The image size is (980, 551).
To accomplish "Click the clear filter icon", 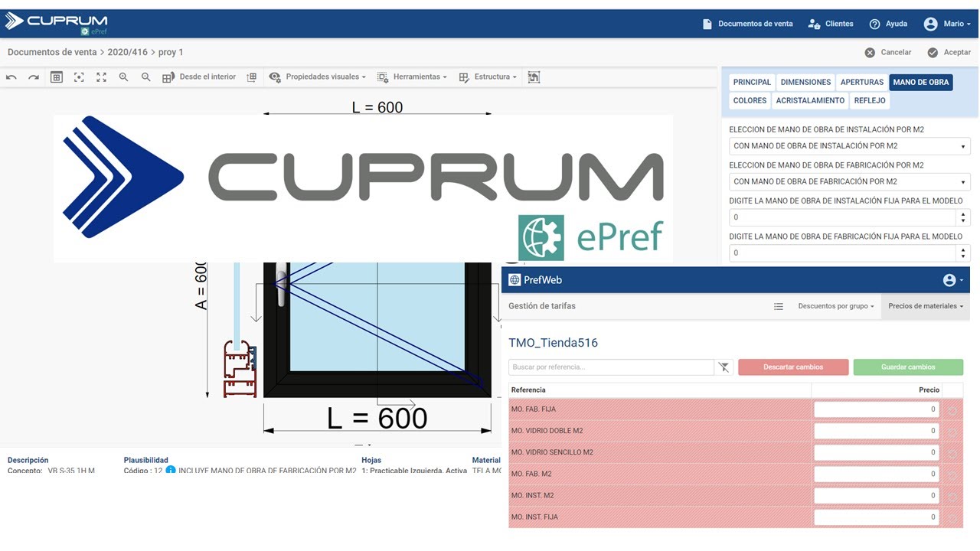I will (724, 368).
